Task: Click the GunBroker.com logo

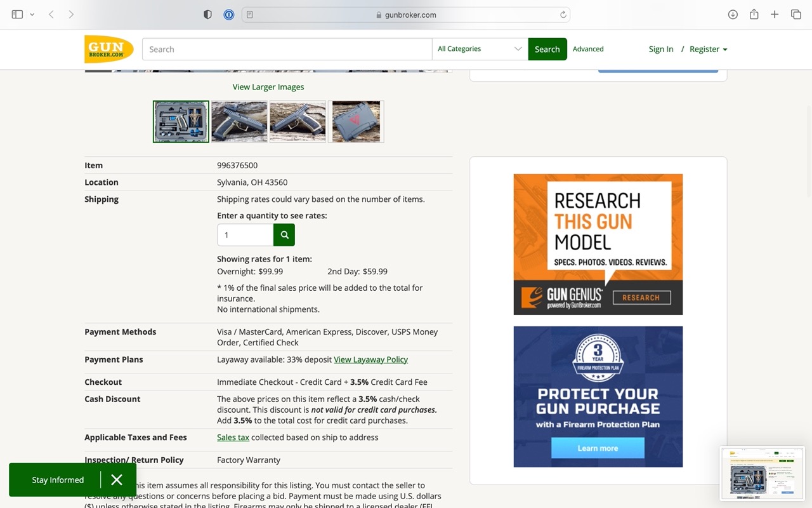Action: 108,49
